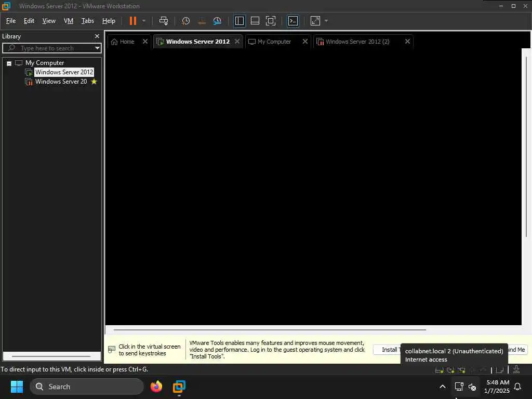Click the Library panel horizontal scrollbar
The height and width of the screenshot is (399, 532).
[51, 356]
